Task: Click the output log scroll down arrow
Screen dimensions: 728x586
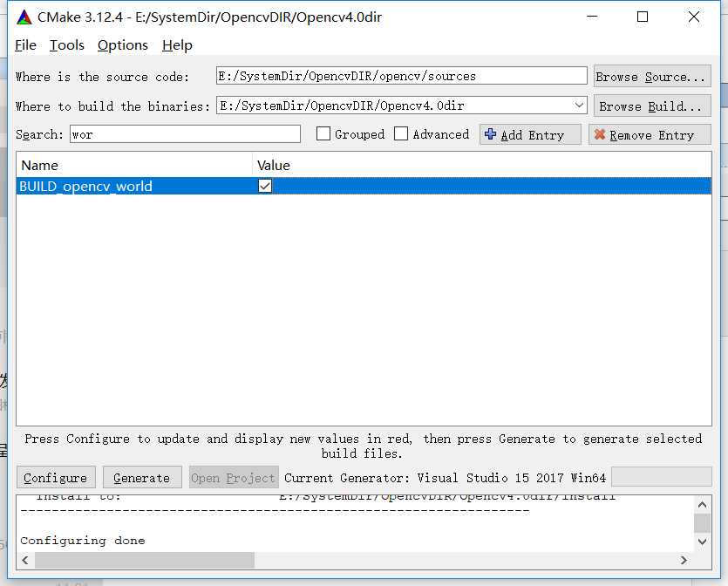Action: (x=702, y=542)
